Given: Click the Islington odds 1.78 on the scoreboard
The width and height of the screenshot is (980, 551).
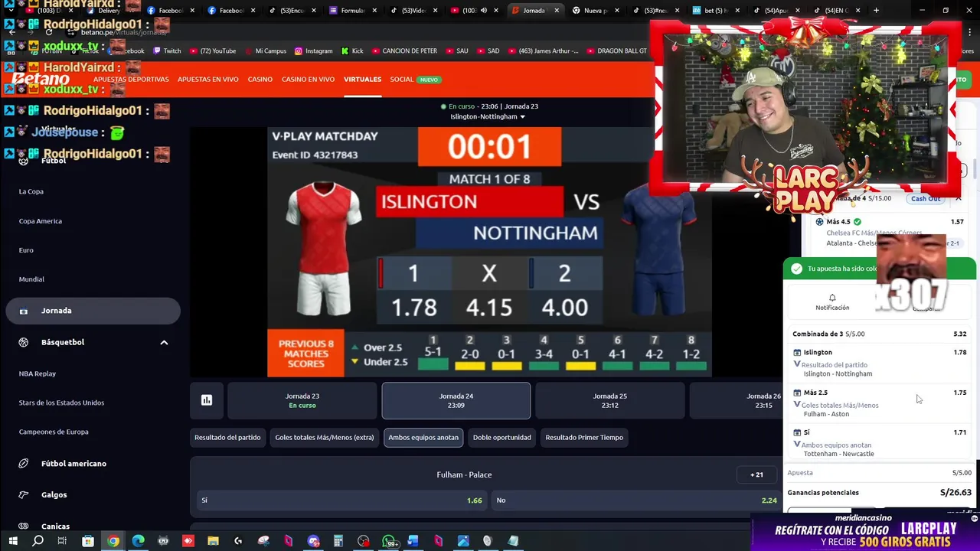Looking at the screenshot, I should 414,308.
